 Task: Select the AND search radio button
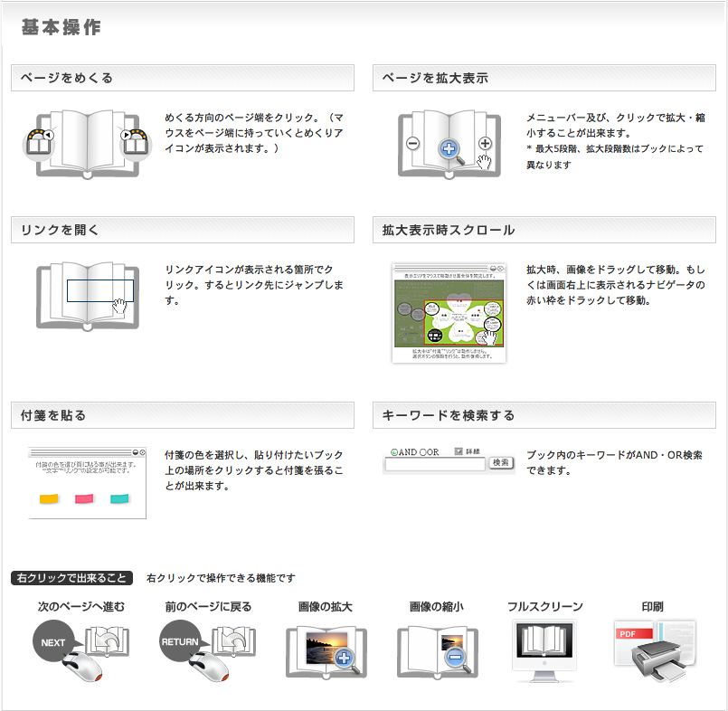(x=394, y=452)
